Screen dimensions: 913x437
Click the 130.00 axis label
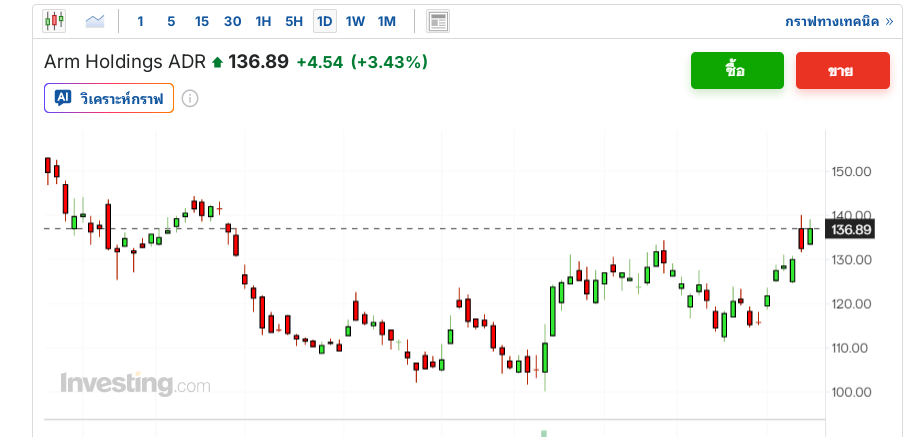tap(849, 260)
